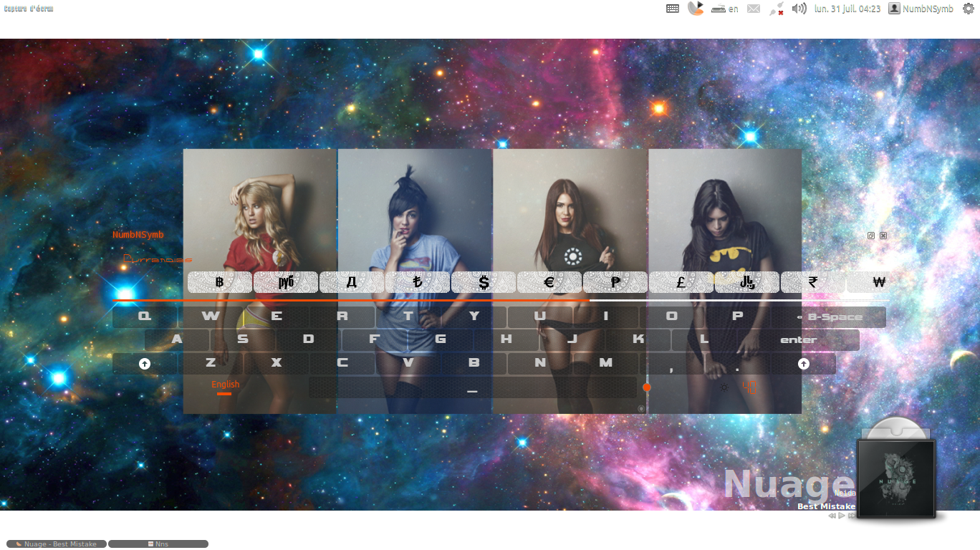Open the volume indicator in top panel
Screen dimensions: 980x550
point(799,9)
